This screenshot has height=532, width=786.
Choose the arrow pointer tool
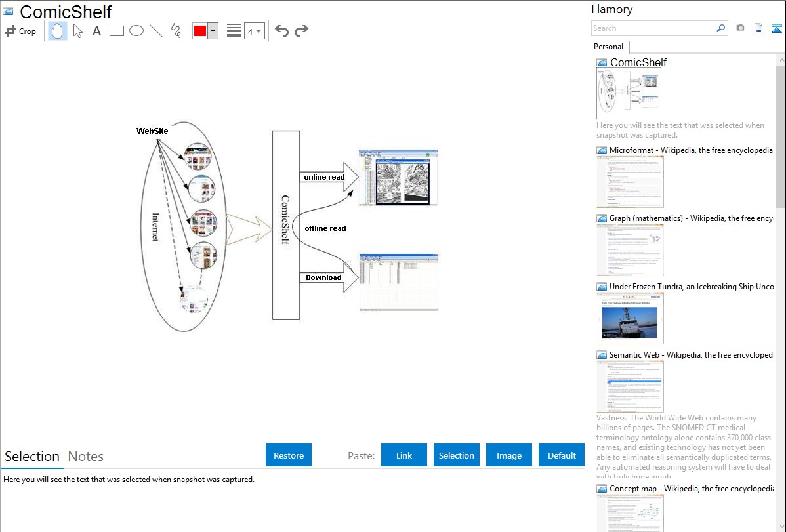pyautogui.click(x=77, y=31)
